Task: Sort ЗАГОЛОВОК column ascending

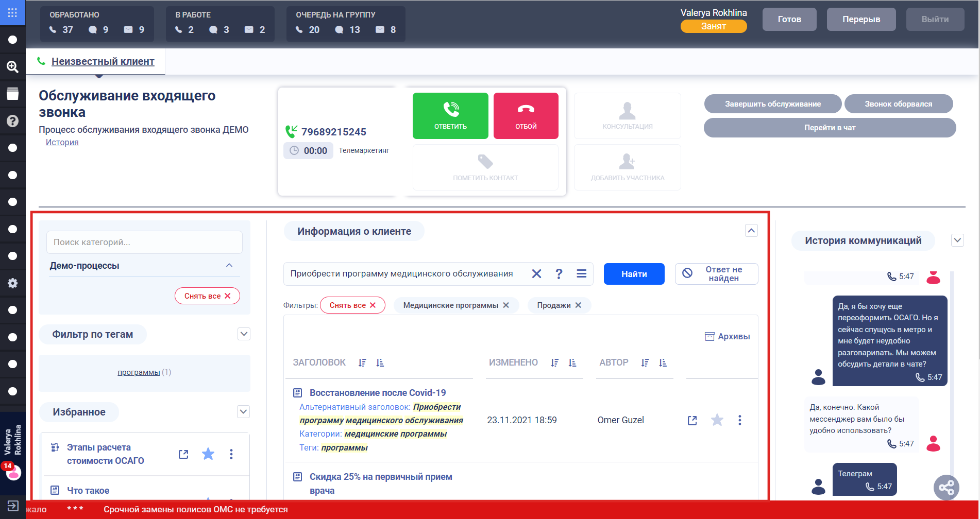Action: click(380, 363)
